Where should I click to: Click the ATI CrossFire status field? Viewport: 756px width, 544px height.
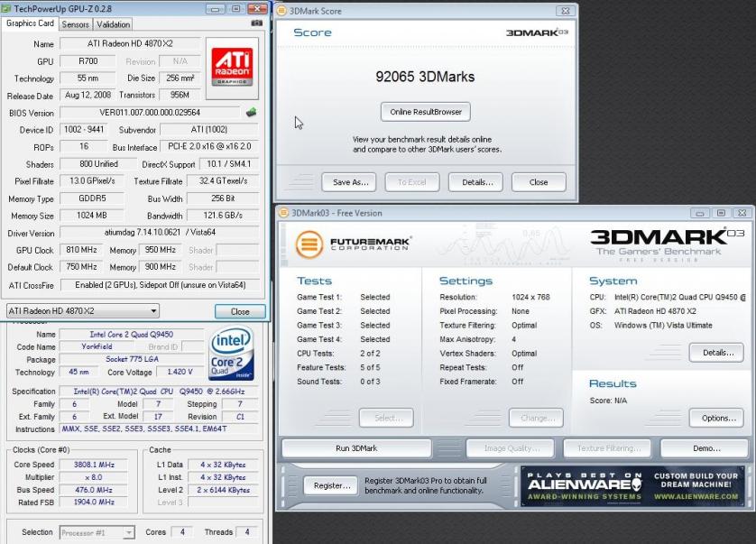point(160,285)
